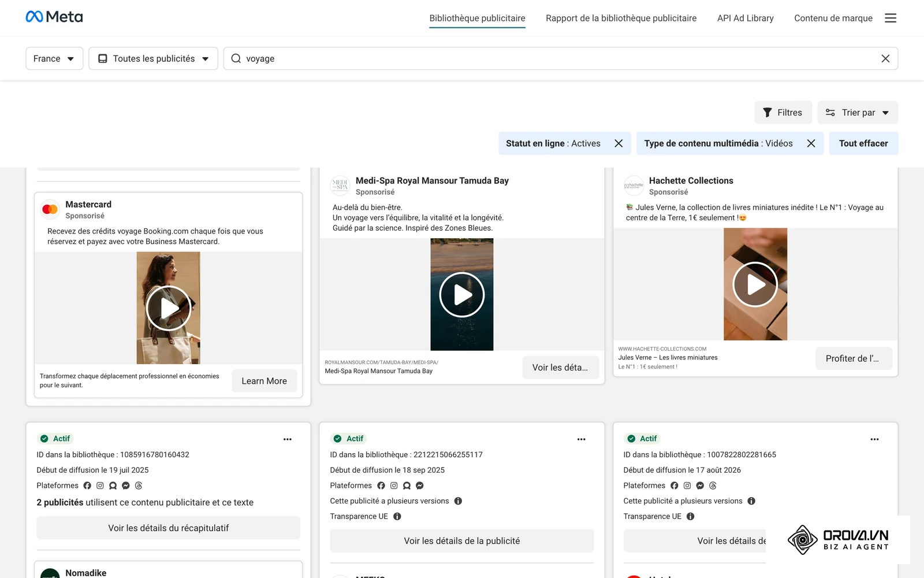Click info icon beside plusieurs versions for ad 1007822802281665
924x578 pixels.
(x=751, y=501)
